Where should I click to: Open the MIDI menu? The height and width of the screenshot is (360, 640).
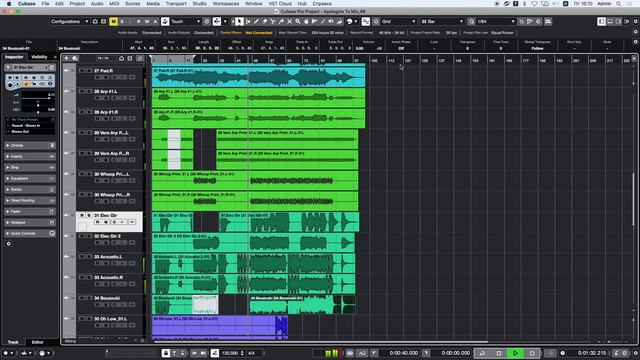(114, 4)
